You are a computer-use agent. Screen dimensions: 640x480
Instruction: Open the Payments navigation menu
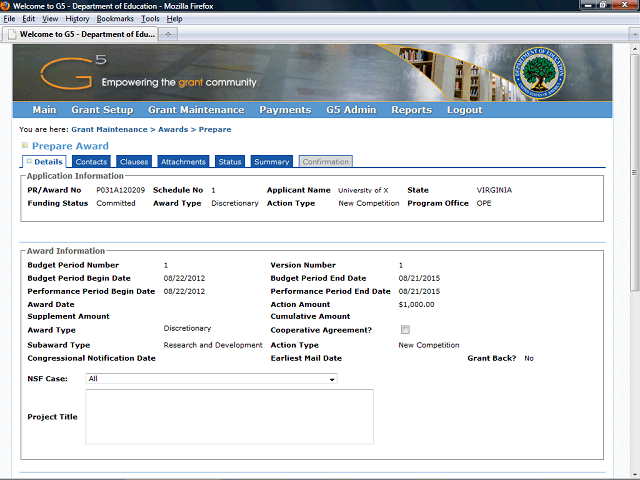285,110
